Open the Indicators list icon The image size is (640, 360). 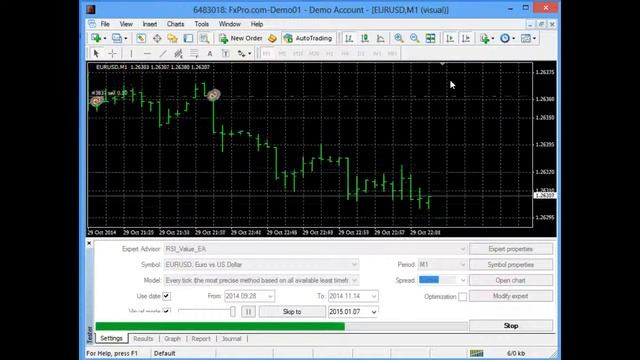[x=485, y=38]
